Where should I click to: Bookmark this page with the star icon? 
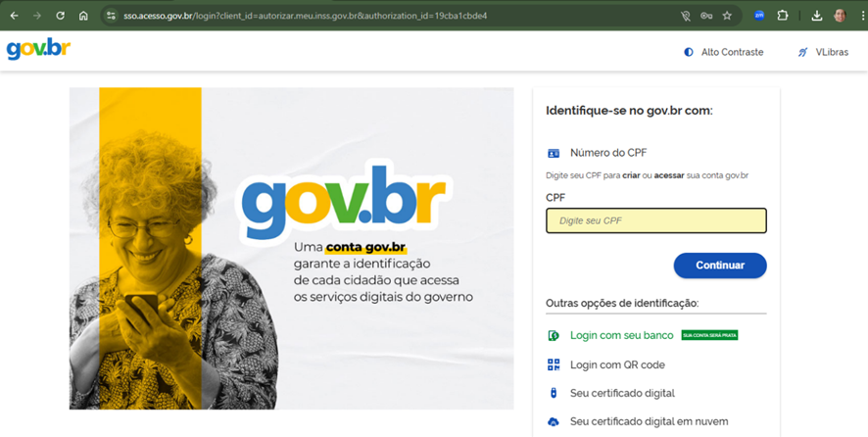pyautogui.click(x=727, y=16)
